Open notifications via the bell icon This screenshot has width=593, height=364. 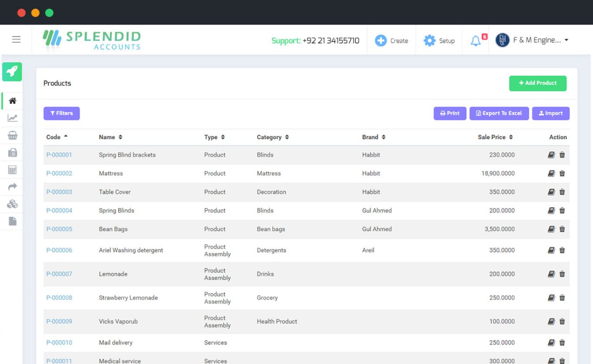[477, 40]
